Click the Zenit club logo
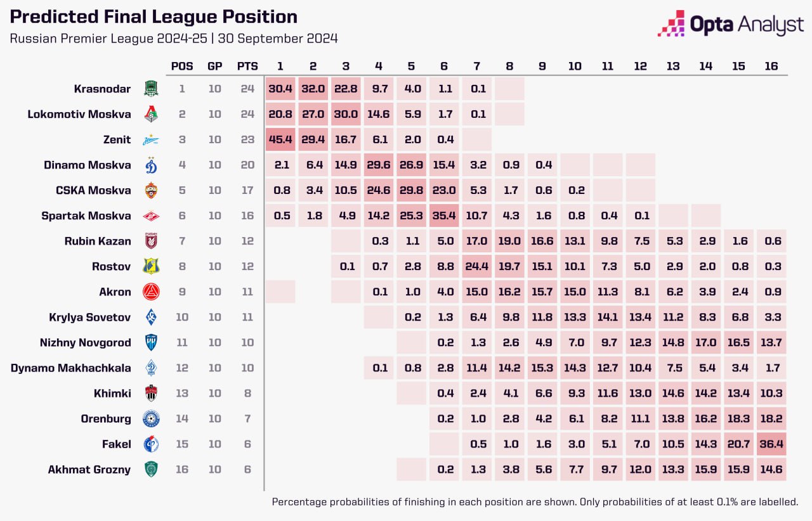The width and height of the screenshot is (812, 521). click(151, 139)
